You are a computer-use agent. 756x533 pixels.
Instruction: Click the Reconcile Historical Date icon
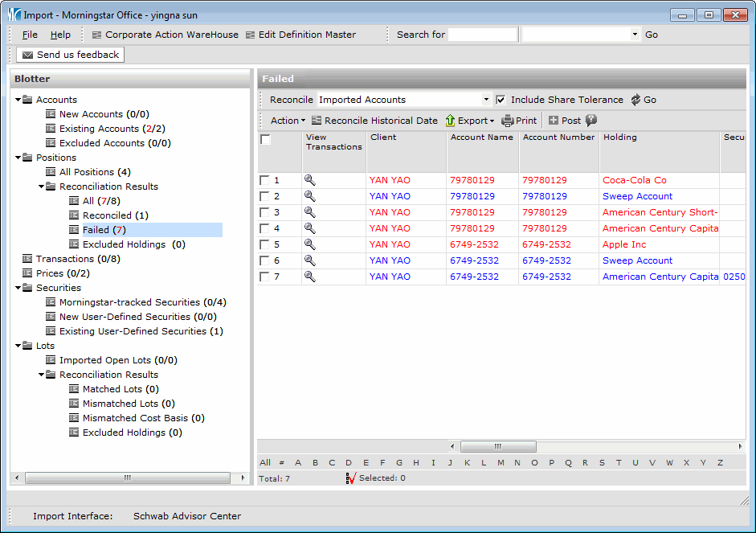[x=317, y=121]
